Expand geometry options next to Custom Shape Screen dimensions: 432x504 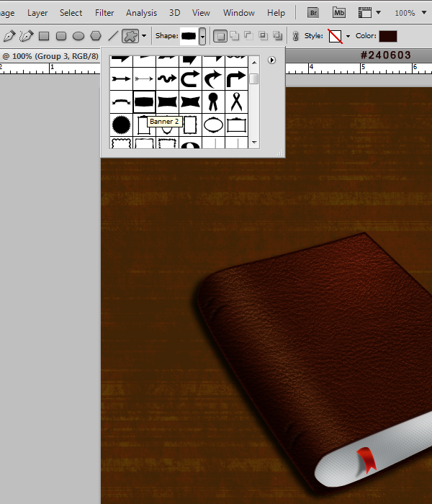click(144, 36)
